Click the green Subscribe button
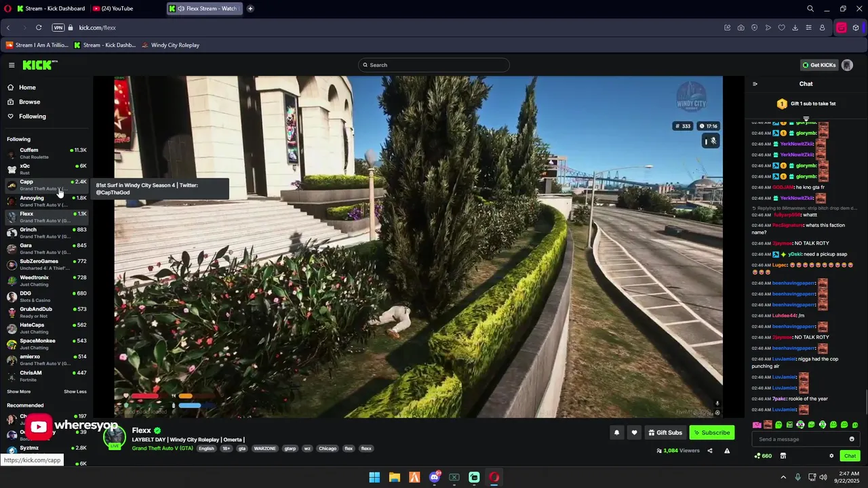This screenshot has width=868, height=488. (712, 432)
